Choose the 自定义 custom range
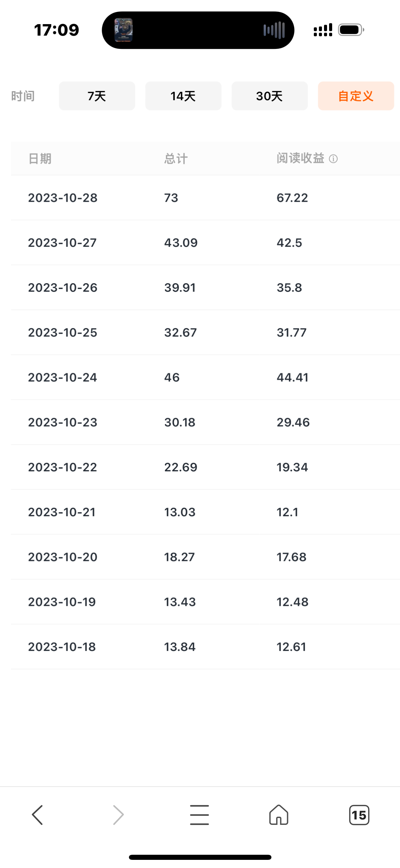The height and width of the screenshot is (868, 400). click(x=356, y=96)
